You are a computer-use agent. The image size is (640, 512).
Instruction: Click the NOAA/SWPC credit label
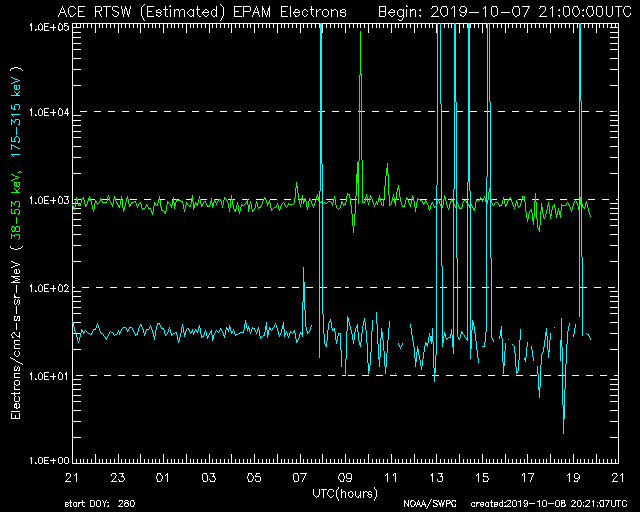tap(426, 505)
